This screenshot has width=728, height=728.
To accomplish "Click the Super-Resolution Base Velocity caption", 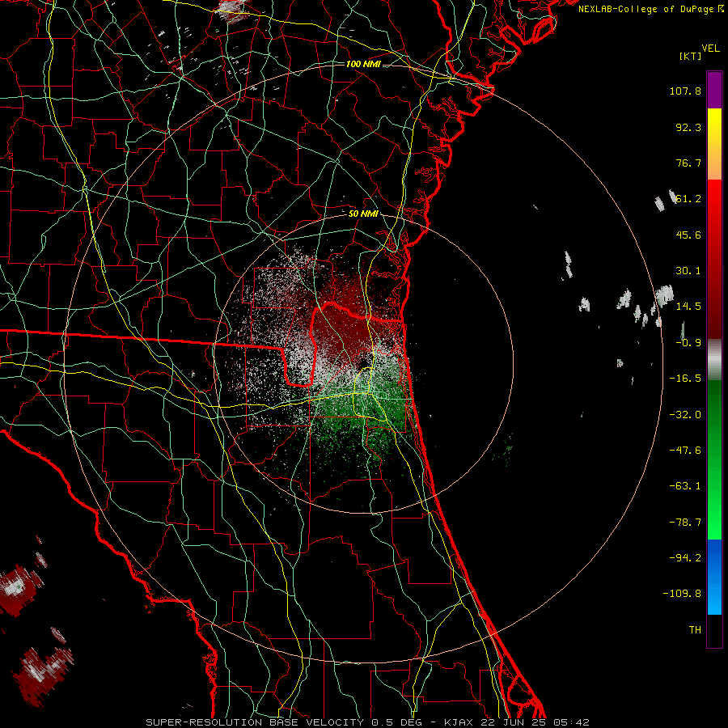I will tap(367, 722).
